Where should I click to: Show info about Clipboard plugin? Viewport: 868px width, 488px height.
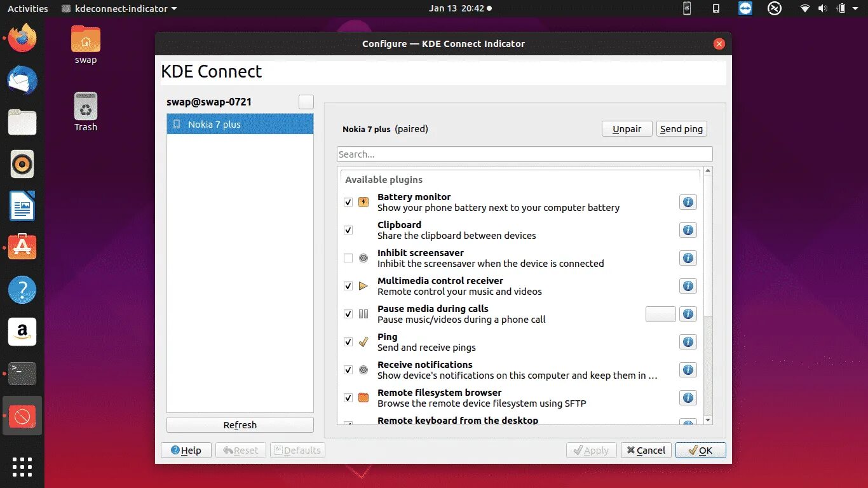[688, 230]
